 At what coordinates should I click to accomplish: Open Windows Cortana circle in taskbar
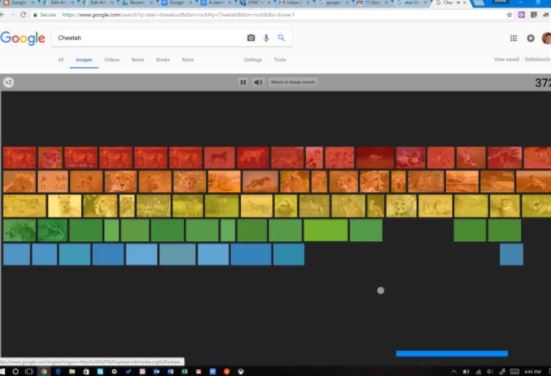(x=15, y=371)
